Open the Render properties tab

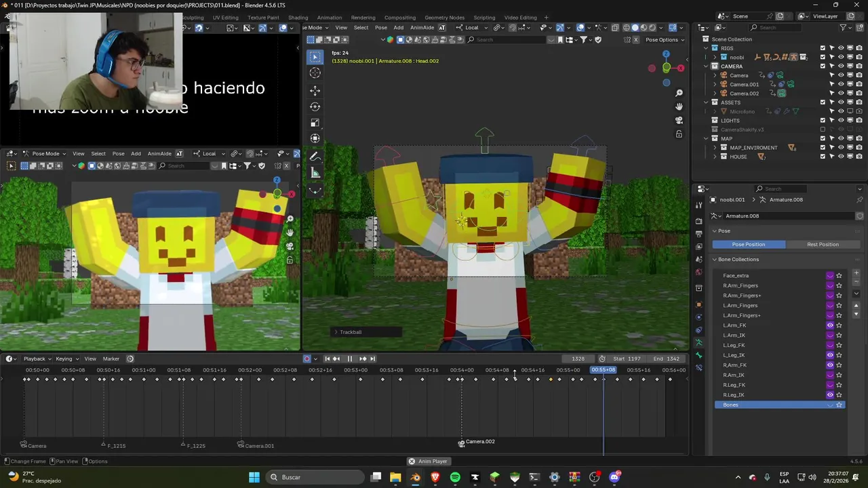point(699,221)
